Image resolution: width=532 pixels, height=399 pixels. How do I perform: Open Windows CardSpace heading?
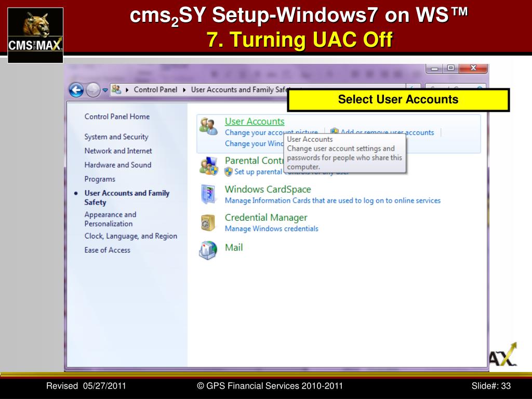pyautogui.click(x=268, y=189)
